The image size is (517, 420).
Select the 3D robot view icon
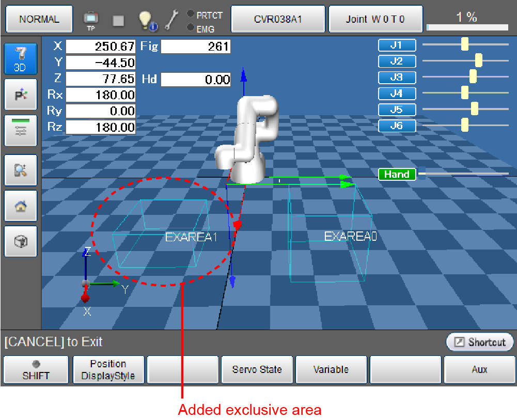coord(20,59)
